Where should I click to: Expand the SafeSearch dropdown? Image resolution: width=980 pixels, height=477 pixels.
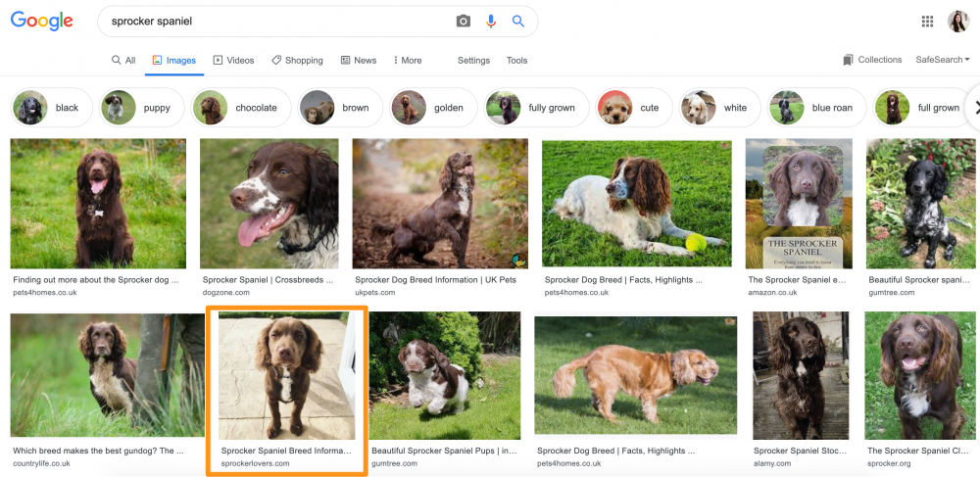pos(942,60)
